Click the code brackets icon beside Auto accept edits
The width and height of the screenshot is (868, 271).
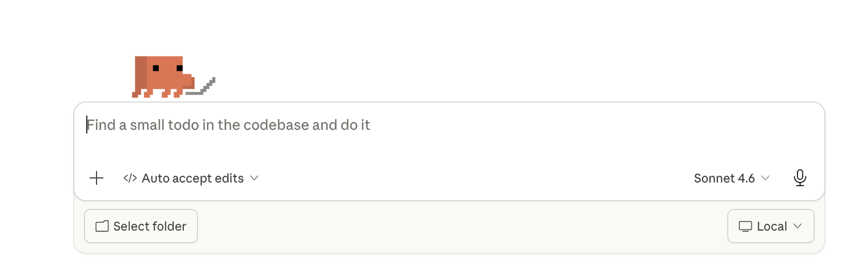click(130, 178)
